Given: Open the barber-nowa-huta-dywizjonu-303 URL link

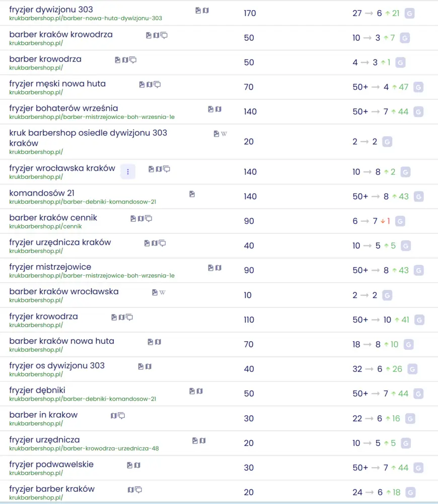Looking at the screenshot, I should point(86,18).
